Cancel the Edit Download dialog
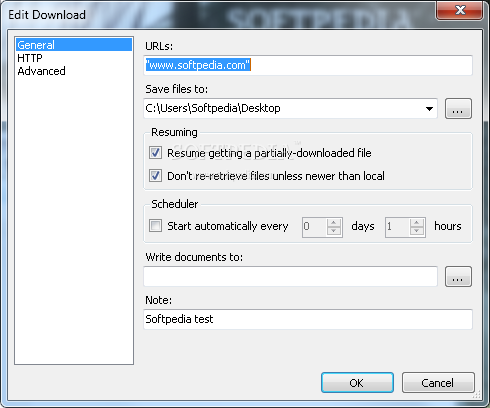490x408 pixels. pos(438,383)
